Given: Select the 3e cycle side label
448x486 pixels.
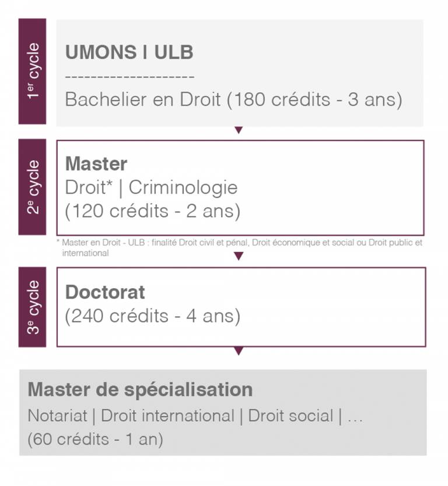Looking at the screenshot, I should click(x=33, y=307).
